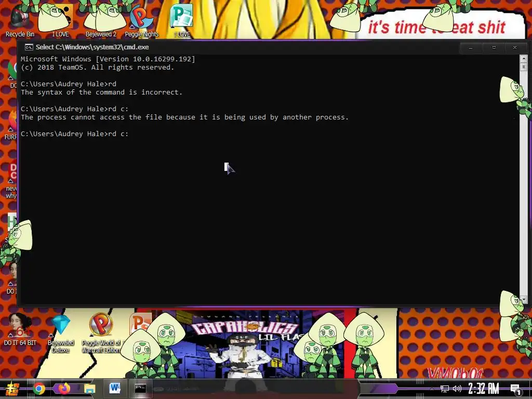
Task: Click the cmd scrollbar thumb
Action: tap(524, 67)
